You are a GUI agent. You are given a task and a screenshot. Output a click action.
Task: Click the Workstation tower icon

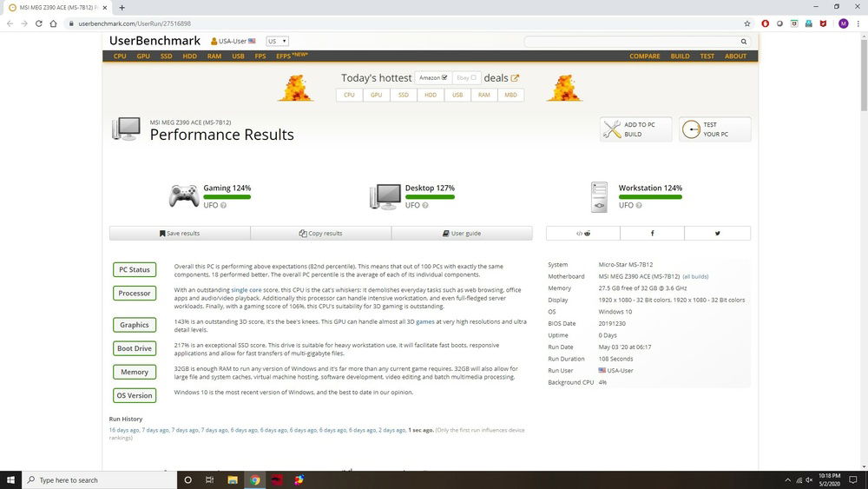click(x=599, y=196)
